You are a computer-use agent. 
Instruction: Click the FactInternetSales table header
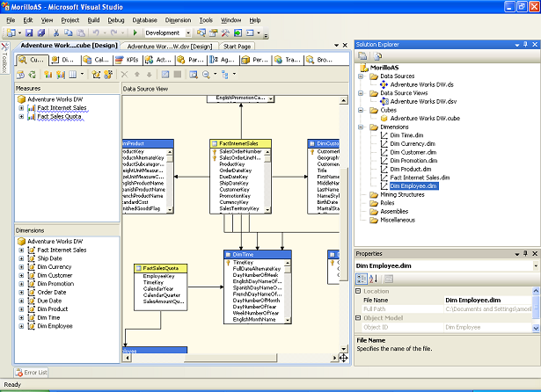pos(240,143)
